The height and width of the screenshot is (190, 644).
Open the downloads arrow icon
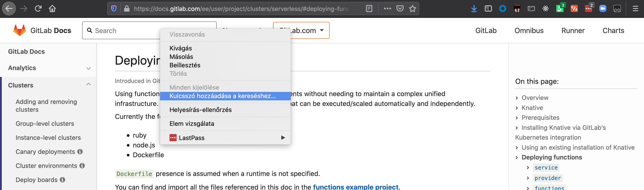pos(474,9)
